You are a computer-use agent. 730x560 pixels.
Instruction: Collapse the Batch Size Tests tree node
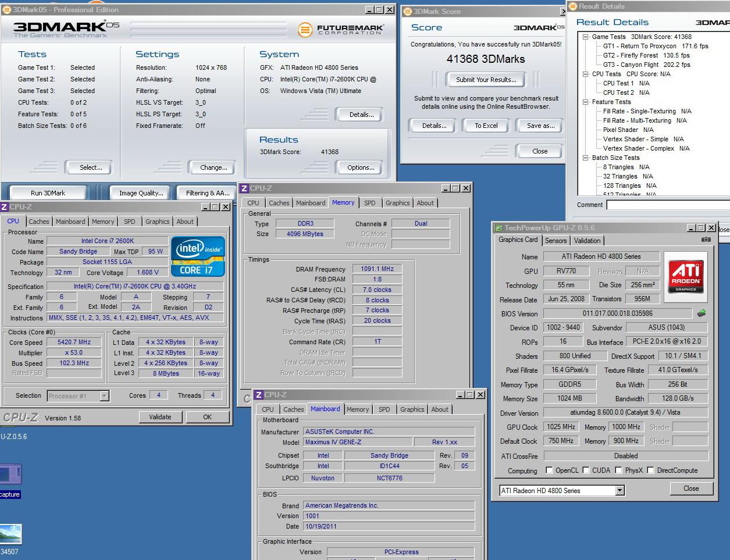coord(585,158)
